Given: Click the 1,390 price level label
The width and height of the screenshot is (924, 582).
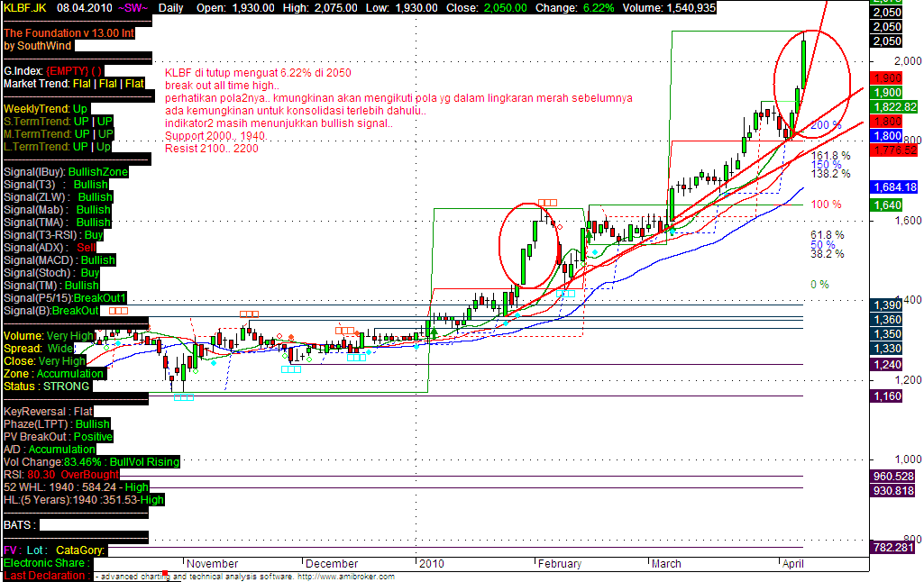Looking at the screenshot, I should tap(887, 305).
